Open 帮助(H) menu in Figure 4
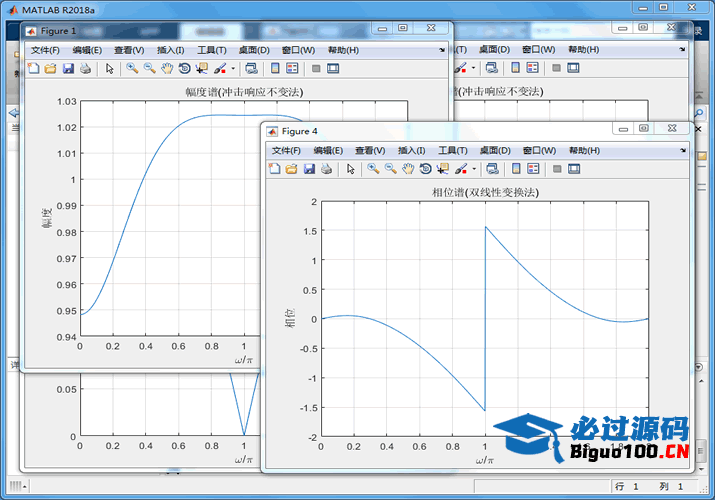This screenshot has width=715, height=500. [x=585, y=150]
